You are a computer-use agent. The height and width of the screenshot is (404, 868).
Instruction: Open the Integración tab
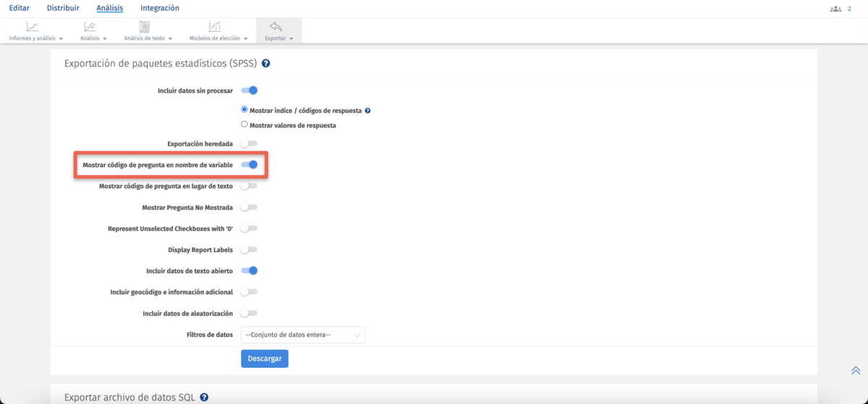tap(160, 8)
